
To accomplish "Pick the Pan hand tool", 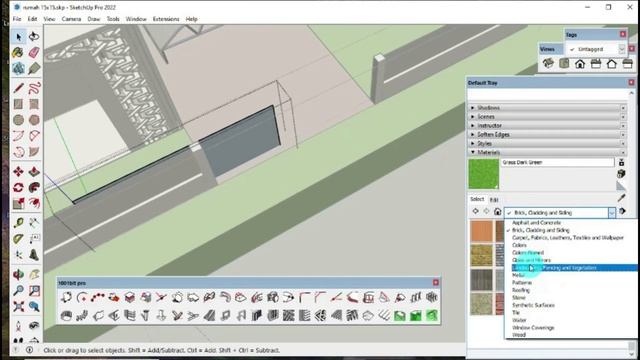I will tap(34, 274).
